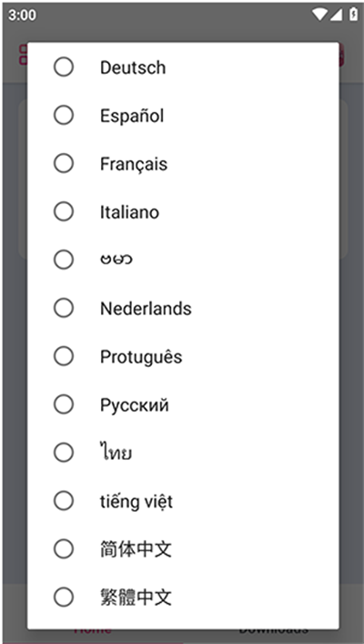Tap the dimmed Downloads tab behind dialog

(x=273, y=630)
